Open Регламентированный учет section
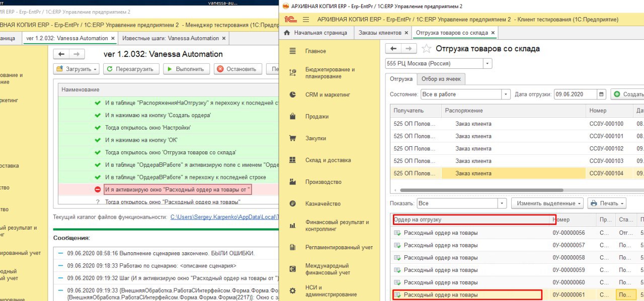Screen dimensions: 644x301 (339, 247)
